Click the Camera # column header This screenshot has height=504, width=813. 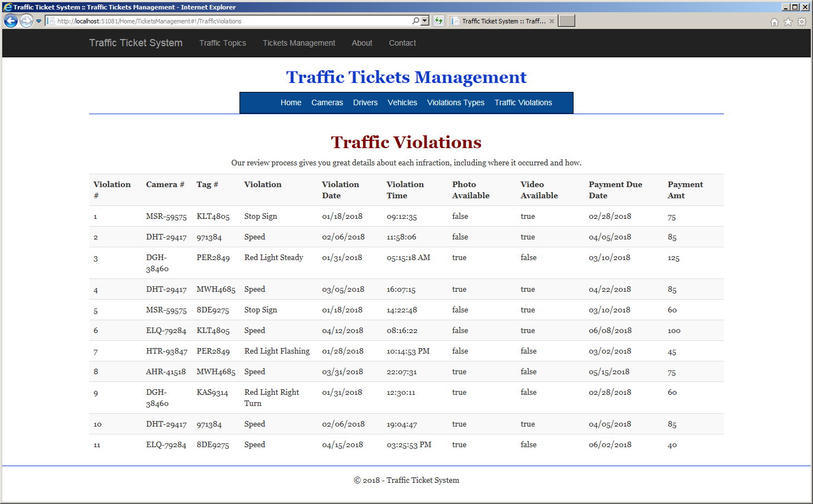pyautogui.click(x=165, y=184)
